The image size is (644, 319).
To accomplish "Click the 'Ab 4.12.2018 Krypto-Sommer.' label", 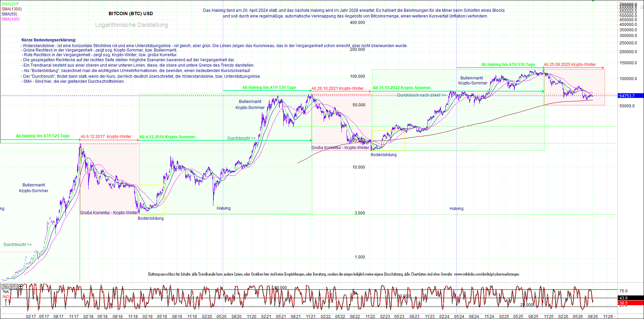I will [x=168, y=137].
